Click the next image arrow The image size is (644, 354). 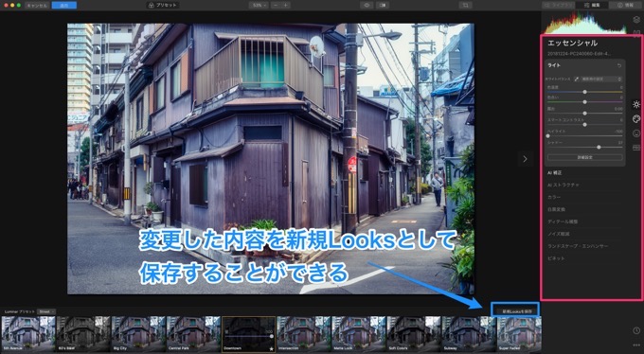[525, 158]
